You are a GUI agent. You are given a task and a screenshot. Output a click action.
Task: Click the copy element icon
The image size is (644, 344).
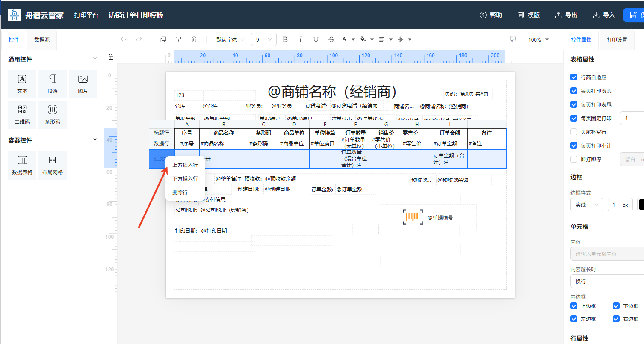tap(163, 39)
